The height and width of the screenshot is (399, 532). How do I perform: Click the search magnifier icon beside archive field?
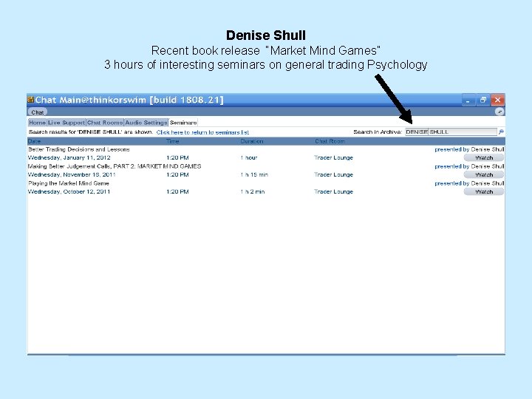point(501,132)
